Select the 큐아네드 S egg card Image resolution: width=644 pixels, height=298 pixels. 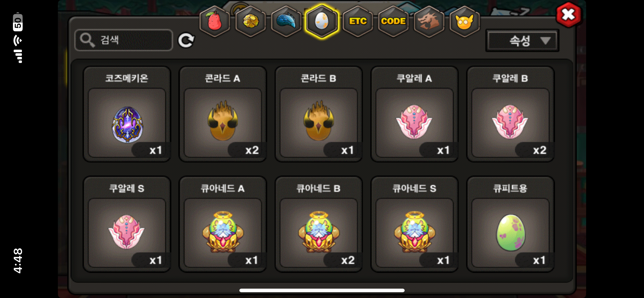coord(415,224)
